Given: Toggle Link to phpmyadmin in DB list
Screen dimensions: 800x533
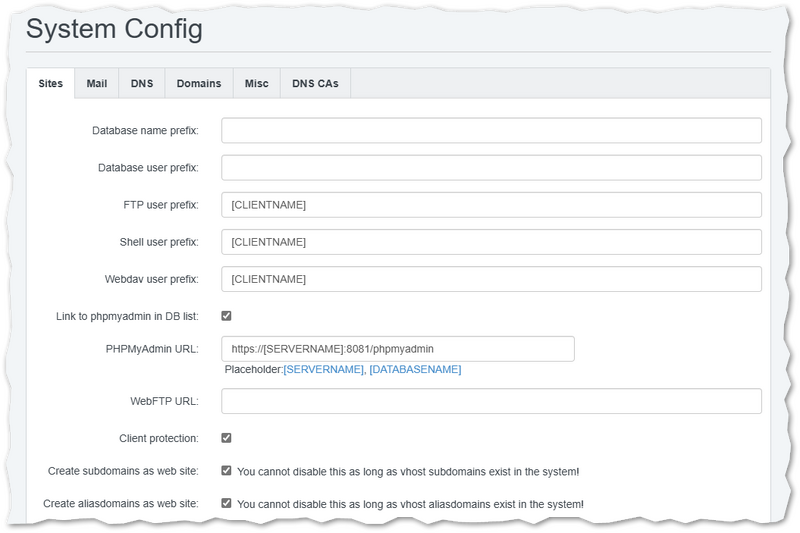Looking at the screenshot, I should point(227,316).
